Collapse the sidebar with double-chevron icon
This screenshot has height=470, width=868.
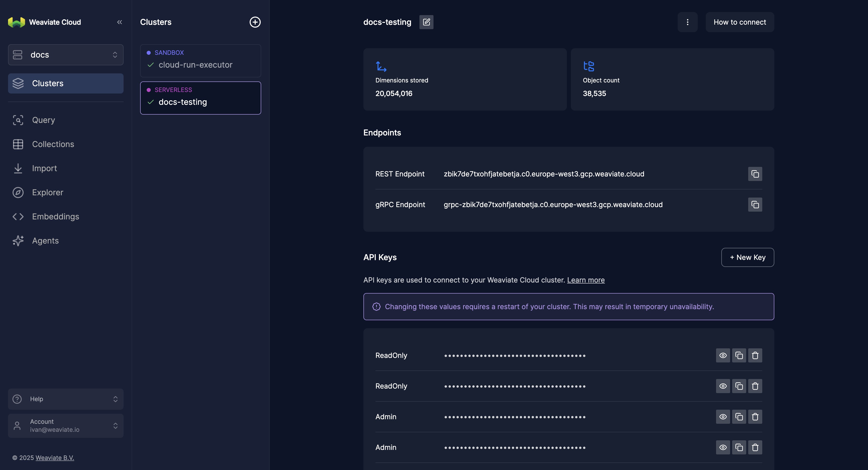[x=119, y=22]
